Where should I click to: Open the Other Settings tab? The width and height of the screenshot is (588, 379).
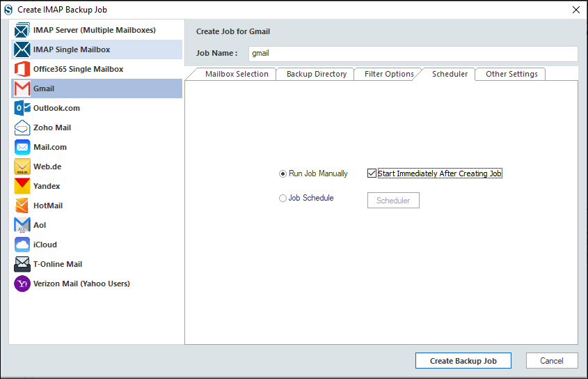coord(511,74)
